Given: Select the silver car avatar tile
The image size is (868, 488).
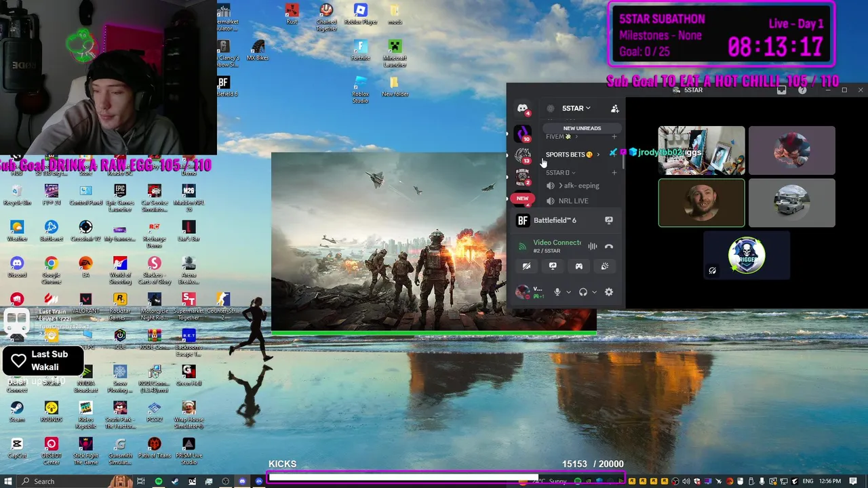Looking at the screenshot, I should click(792, 203).
